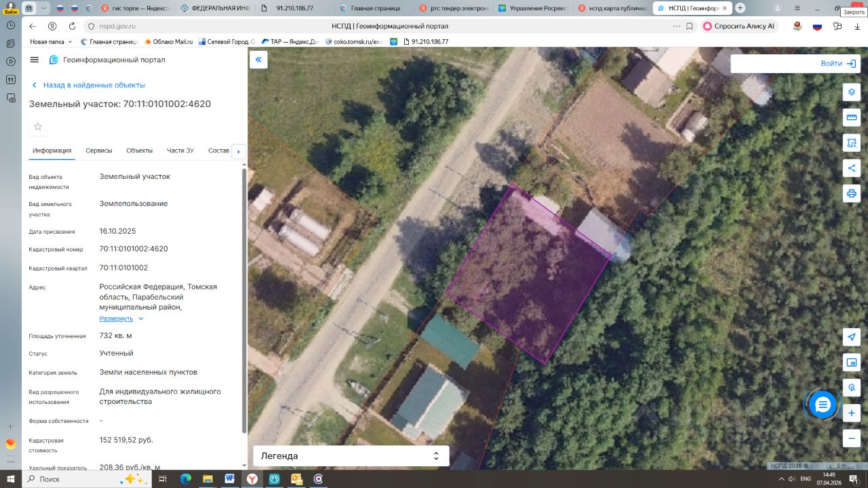This screenshot has width=868, height=488.
Task: Expand the full address via Развернуть
Action: coord(121,319)
